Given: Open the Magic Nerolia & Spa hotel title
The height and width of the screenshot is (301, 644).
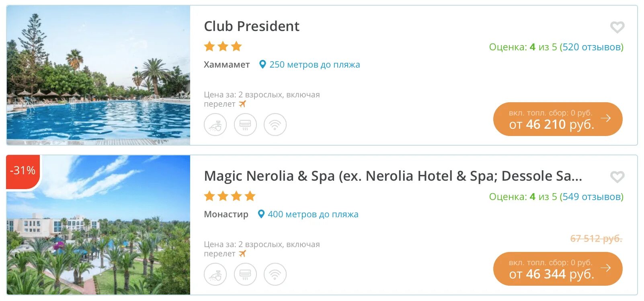Looking at the screenshot, I should (x=393, y=176).
